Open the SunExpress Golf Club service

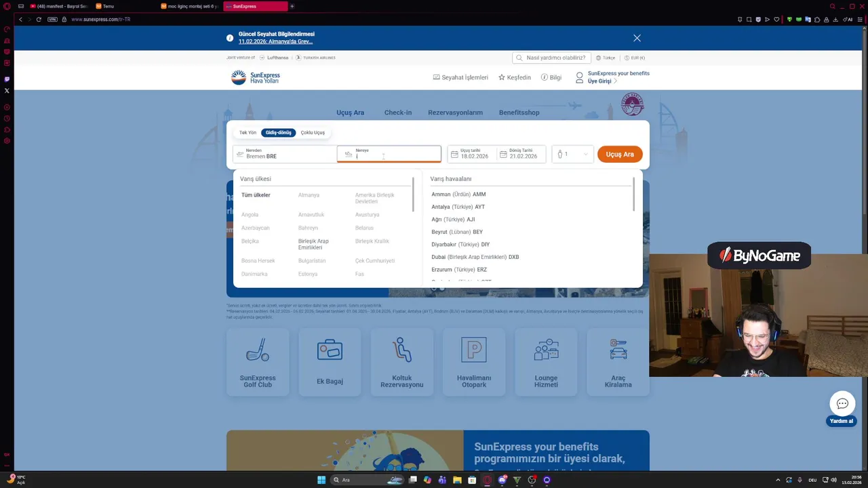point(258,363)
